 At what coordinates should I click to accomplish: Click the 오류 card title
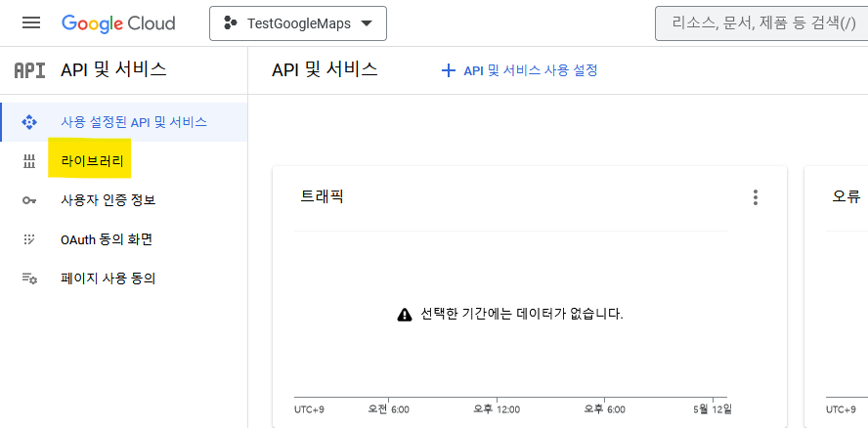point(846,196)
